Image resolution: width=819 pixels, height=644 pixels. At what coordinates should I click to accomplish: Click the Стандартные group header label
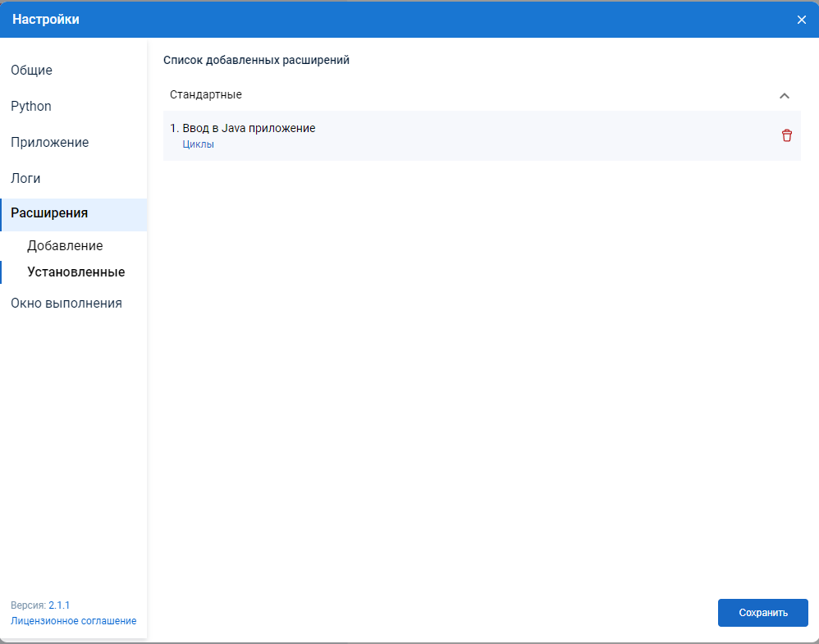[x=206, y=94]
